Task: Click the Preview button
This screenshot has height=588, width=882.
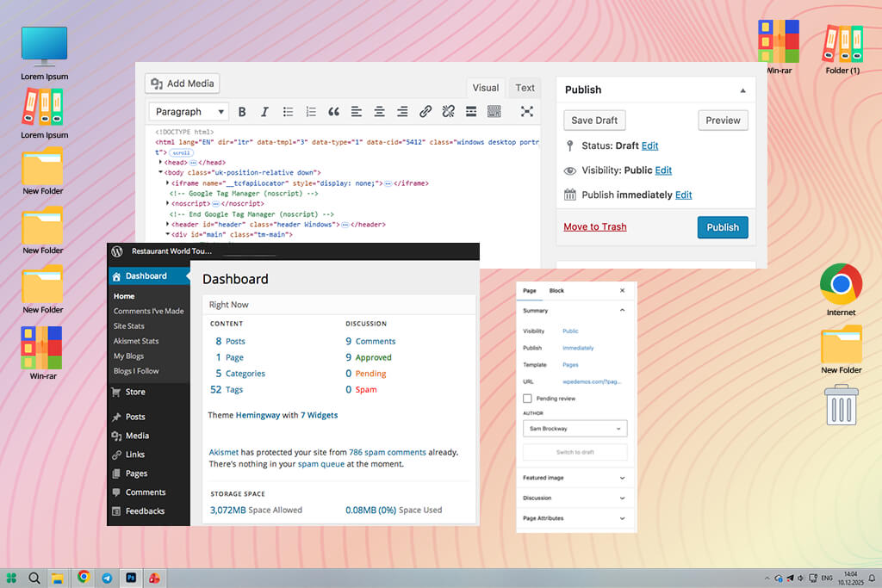Action: [723, 121]
